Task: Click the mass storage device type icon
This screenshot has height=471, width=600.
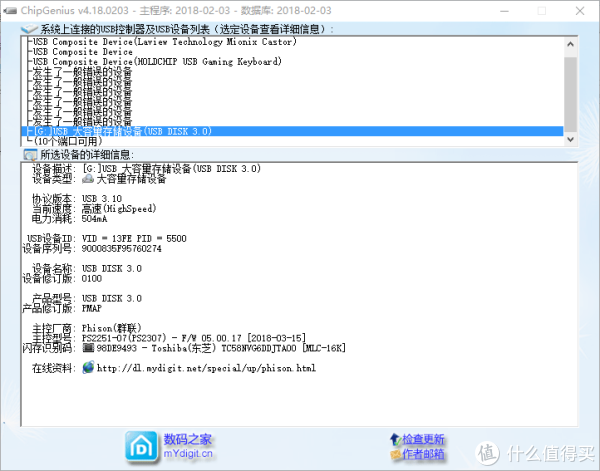Action: click(x=88, y=179)
